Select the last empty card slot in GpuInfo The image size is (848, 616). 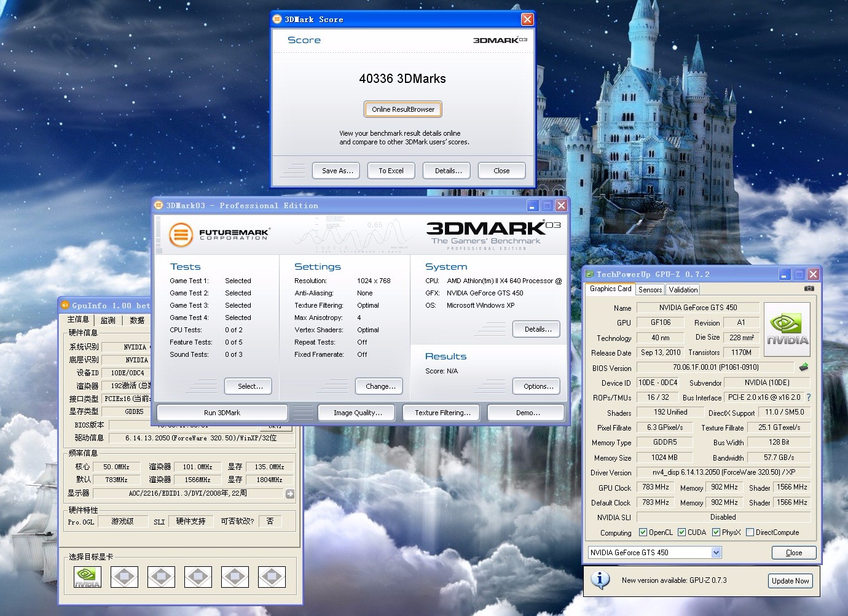point(272,577)
